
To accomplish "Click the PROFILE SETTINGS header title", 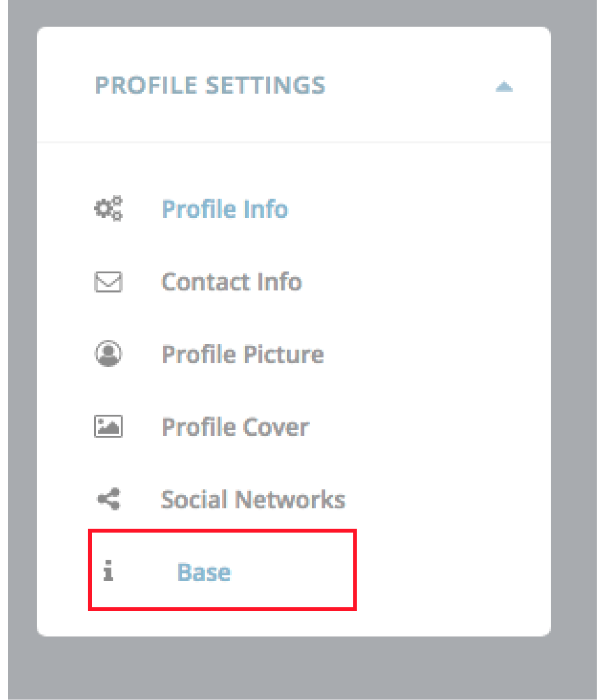I will pyautogui.click(x=210, y=85).
